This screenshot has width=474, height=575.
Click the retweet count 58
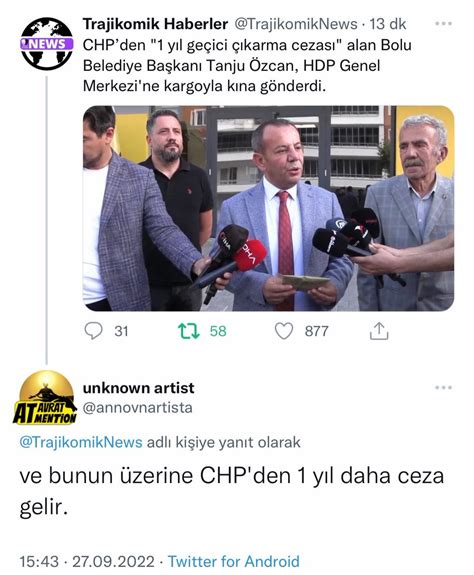(x=218, y=331)
